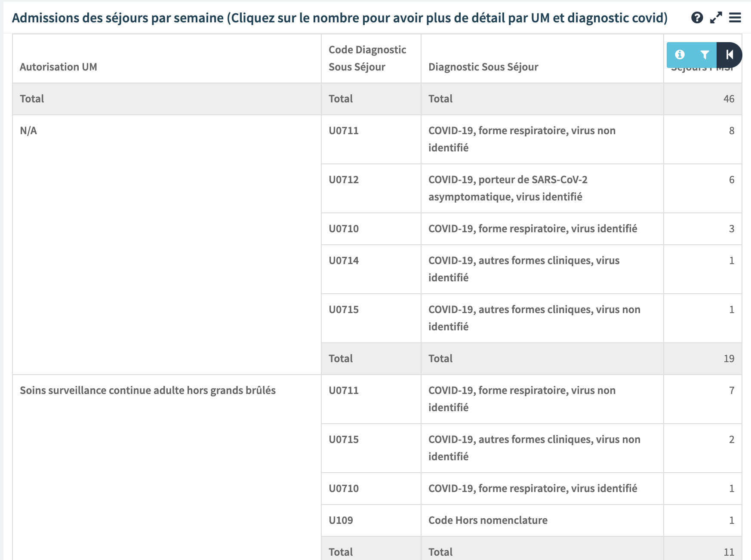Select the N/A authorisation row cell
Image resolution: width=751 pixels, height=560 pixels.
167,245
